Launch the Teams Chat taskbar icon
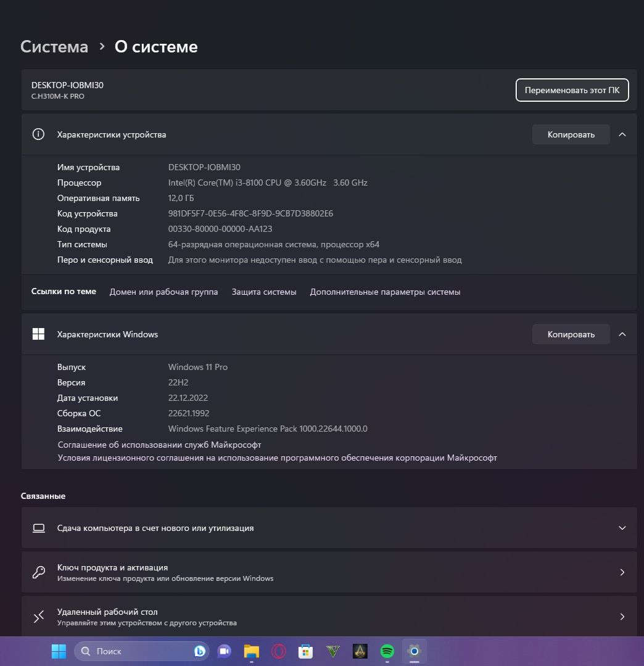The width and height of the screenshot is (644, 666). 225,651
